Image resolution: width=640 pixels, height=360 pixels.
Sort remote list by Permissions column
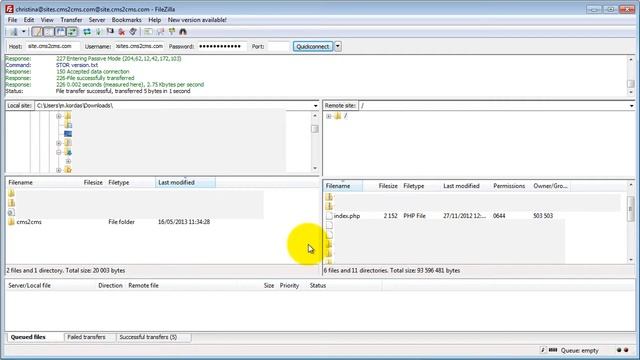pyautogui.click(x=509, y=186)
